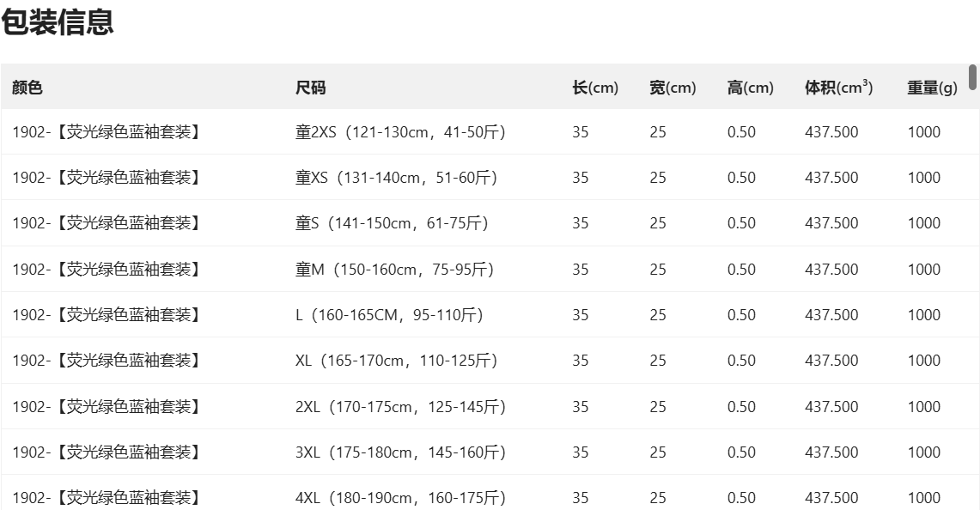Click the 颜色 column header
980x510 pixels.
point(27,88)
